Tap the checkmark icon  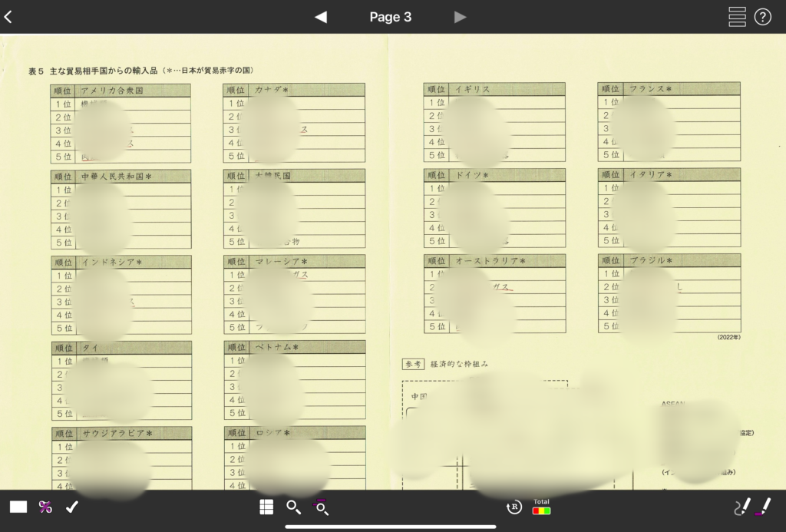72,507
